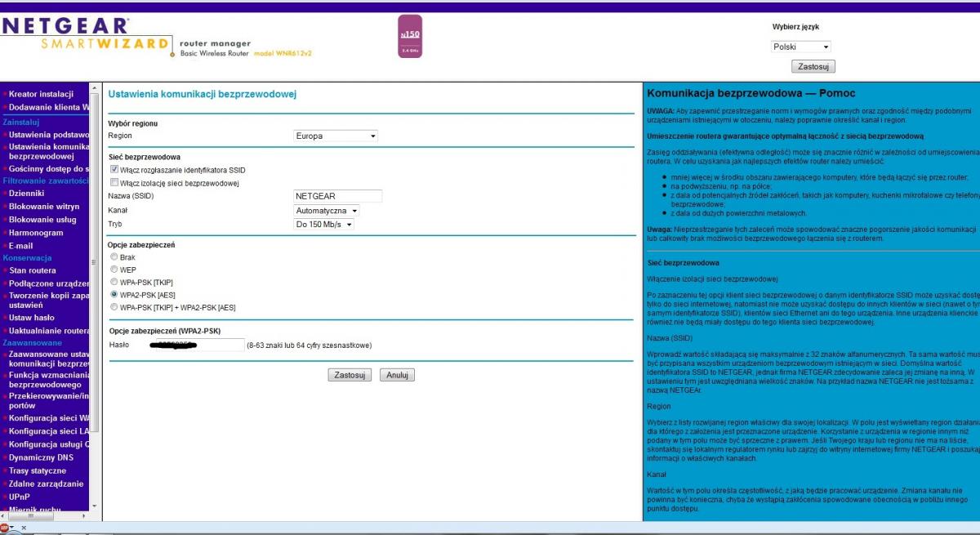Click the Komunikacja bezprzewodowa — Pomoc help title
Screen dimensions: 980x535
[x=751, y=94]
